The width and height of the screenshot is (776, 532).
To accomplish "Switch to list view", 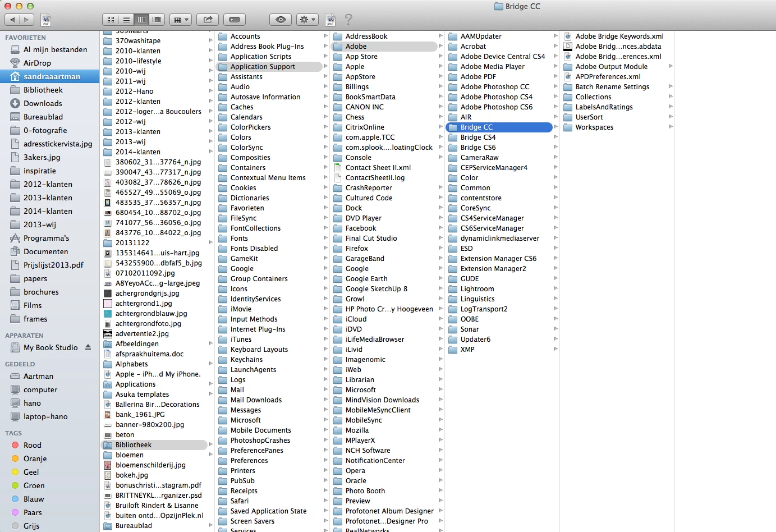I will [x=126, y=20].
